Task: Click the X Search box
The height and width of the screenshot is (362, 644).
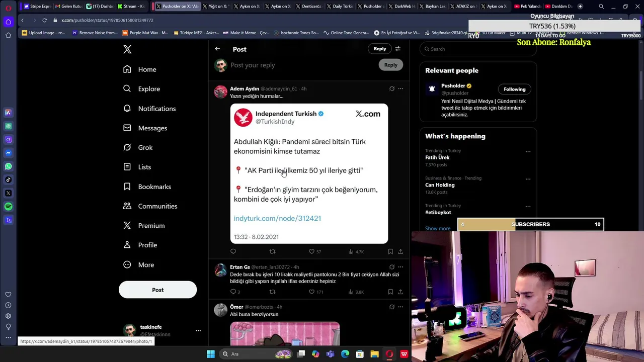Action: click(x=478, y=49)
